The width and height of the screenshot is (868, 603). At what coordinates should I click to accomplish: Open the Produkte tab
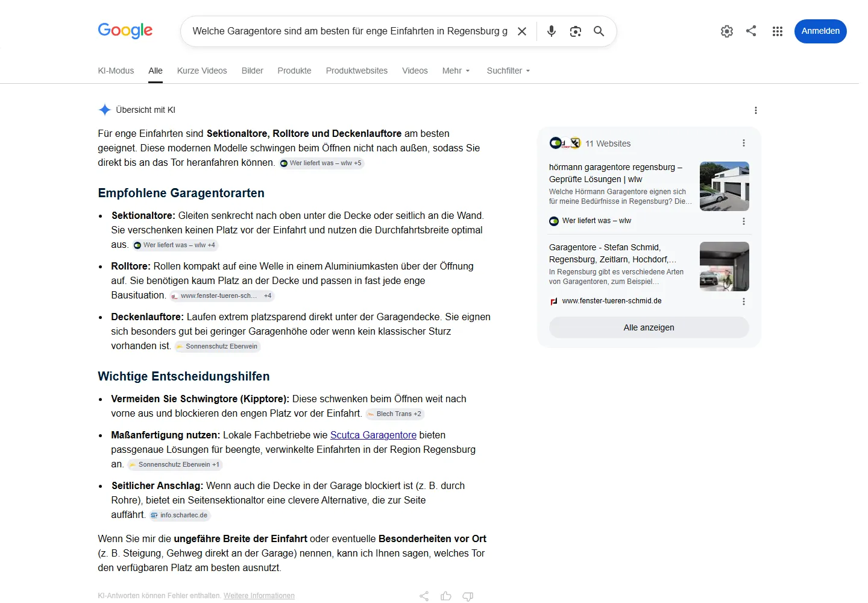click(294, 71)
